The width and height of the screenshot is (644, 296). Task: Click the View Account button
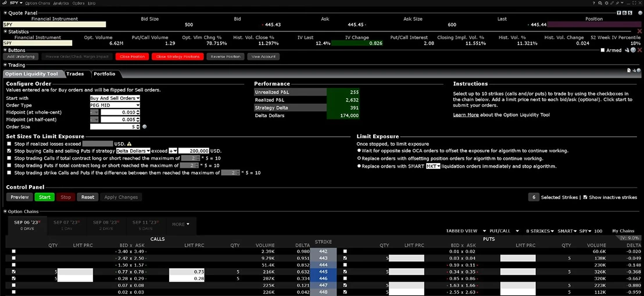[x=263, y=56]
